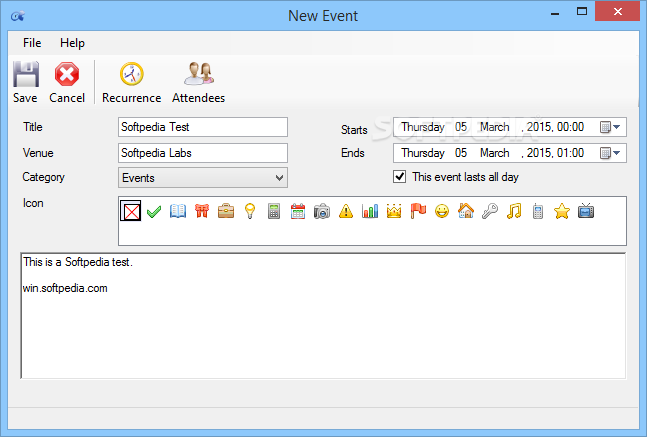Choose the gold star event icon

coord(562,211)
